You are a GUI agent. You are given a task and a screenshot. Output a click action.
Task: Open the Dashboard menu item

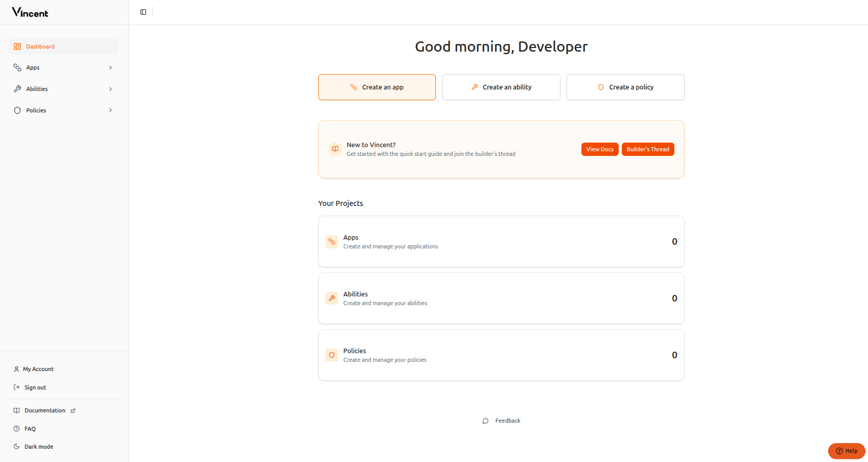(40, 46)
